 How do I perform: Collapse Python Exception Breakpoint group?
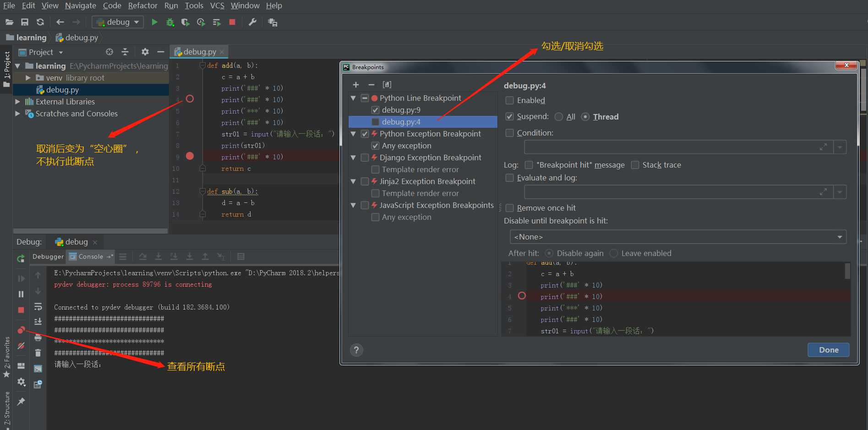pos(353,134)
